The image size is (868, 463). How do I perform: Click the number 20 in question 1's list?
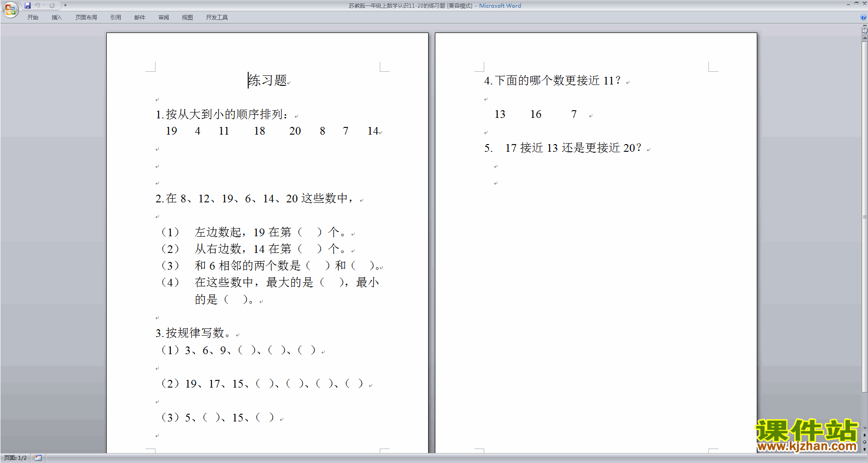coord(295,131)
